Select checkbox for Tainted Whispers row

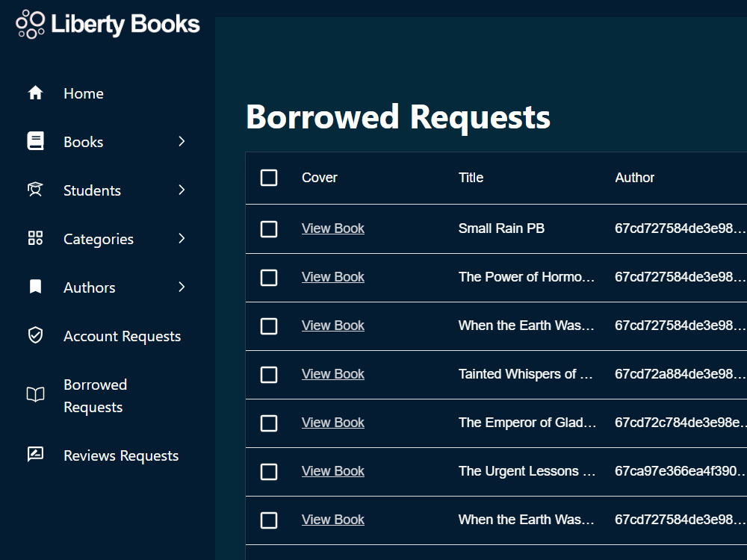[269, 375]
